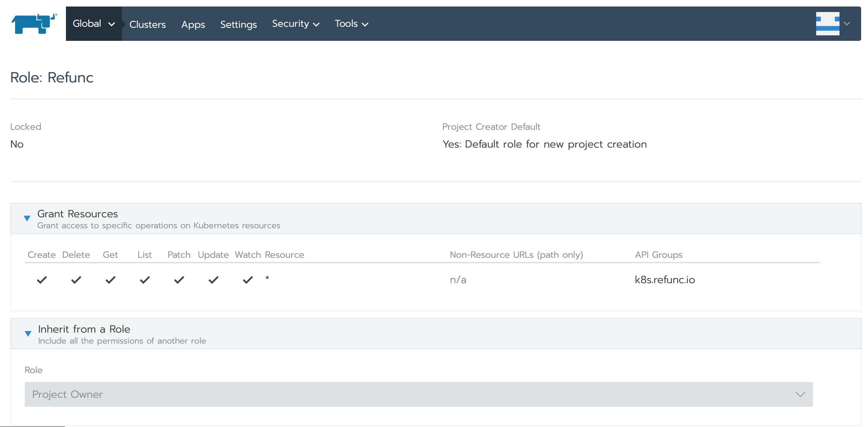
Task: Click the Get permission checkmark
Action: 110,280
